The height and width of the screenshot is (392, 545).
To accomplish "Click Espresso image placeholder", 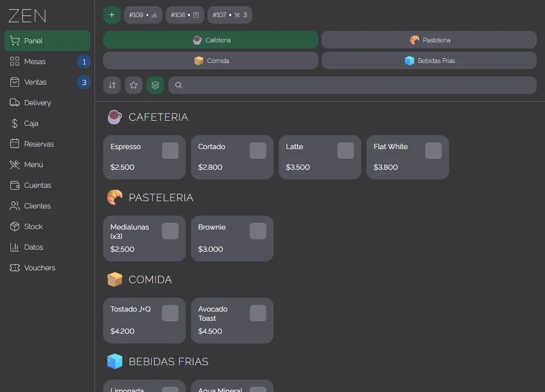I will 170,151.
